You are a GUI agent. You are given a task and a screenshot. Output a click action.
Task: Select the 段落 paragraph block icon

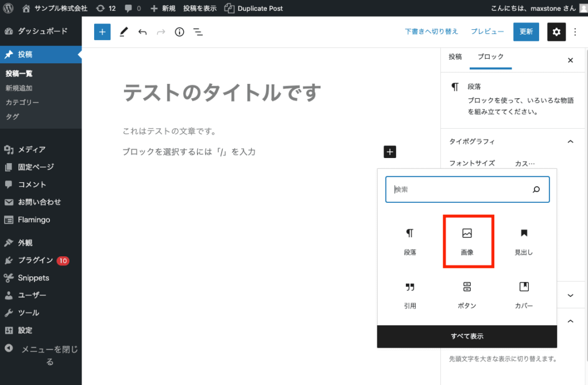[x=411, y=240]
